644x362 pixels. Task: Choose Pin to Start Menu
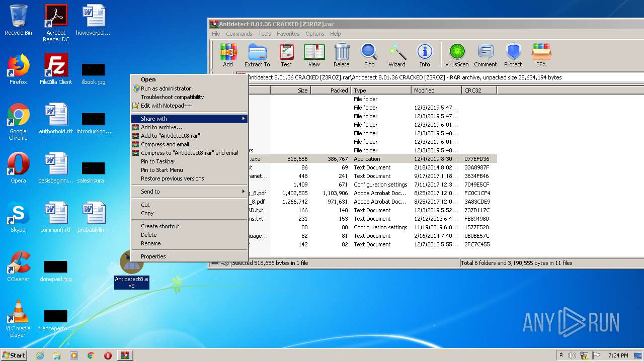[189, 170]
